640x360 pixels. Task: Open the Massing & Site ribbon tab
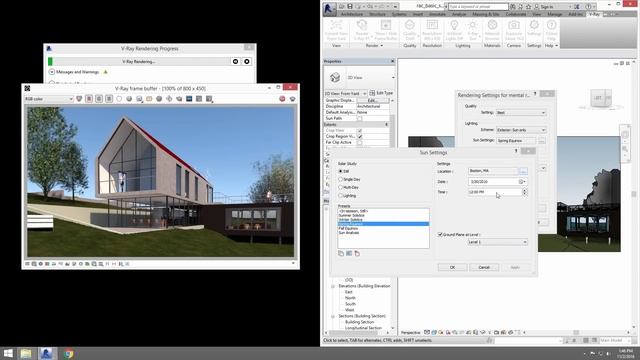[x=485, y=14]
